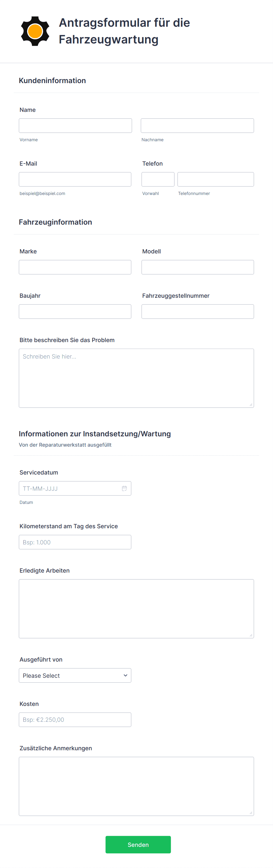Focus the Marke text field
Image resolution: width=273 pixels, height=868 pixels.
(75, 267)
